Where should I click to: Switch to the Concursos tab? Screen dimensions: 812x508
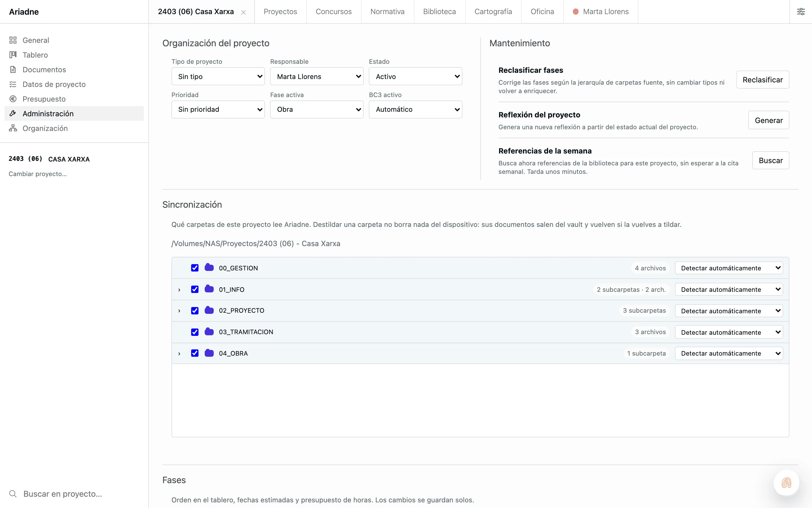[334, 12]
